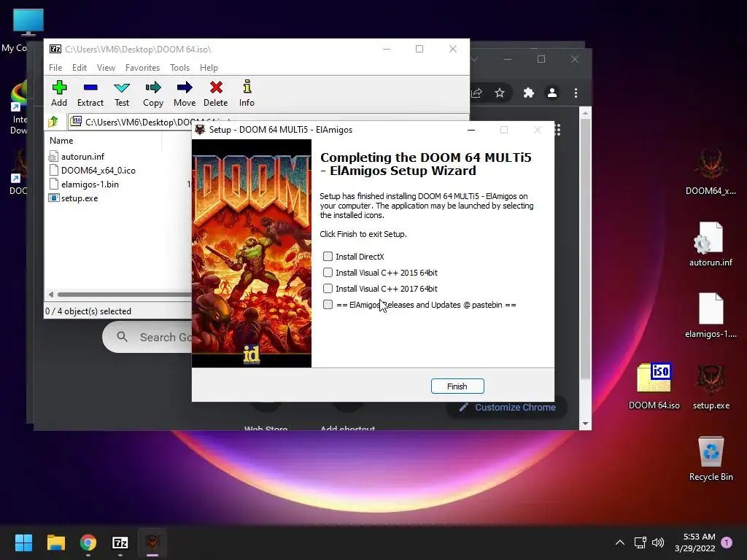Check Install Visual C++ 2015 64bit
Screen dimensions: 747x560
click(328, 273)
